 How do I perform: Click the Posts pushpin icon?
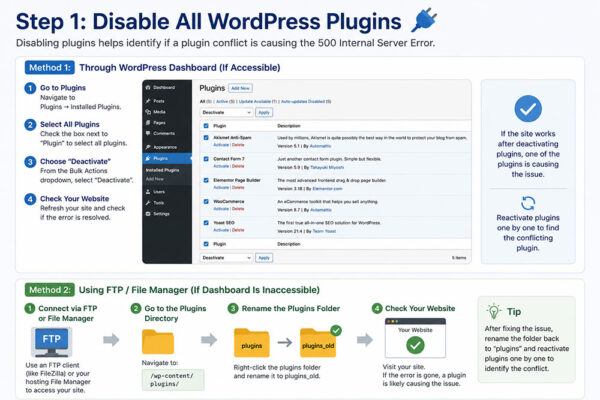point(148,101)
